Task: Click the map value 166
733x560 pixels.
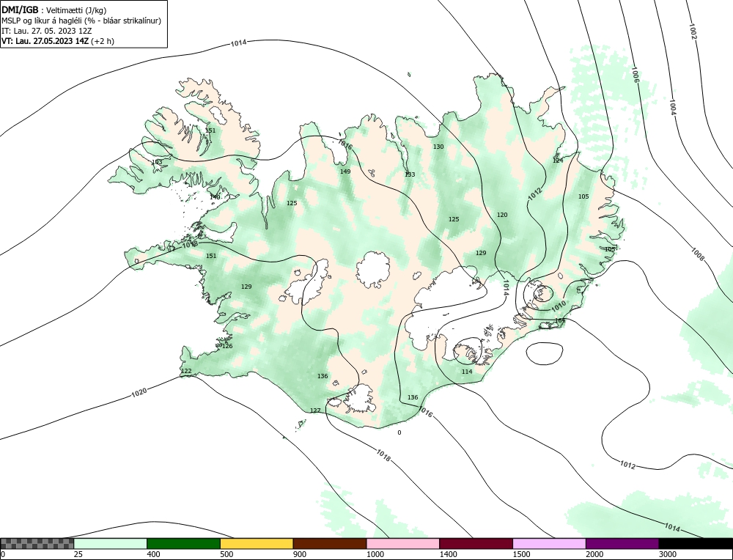Action: [560, 320]
